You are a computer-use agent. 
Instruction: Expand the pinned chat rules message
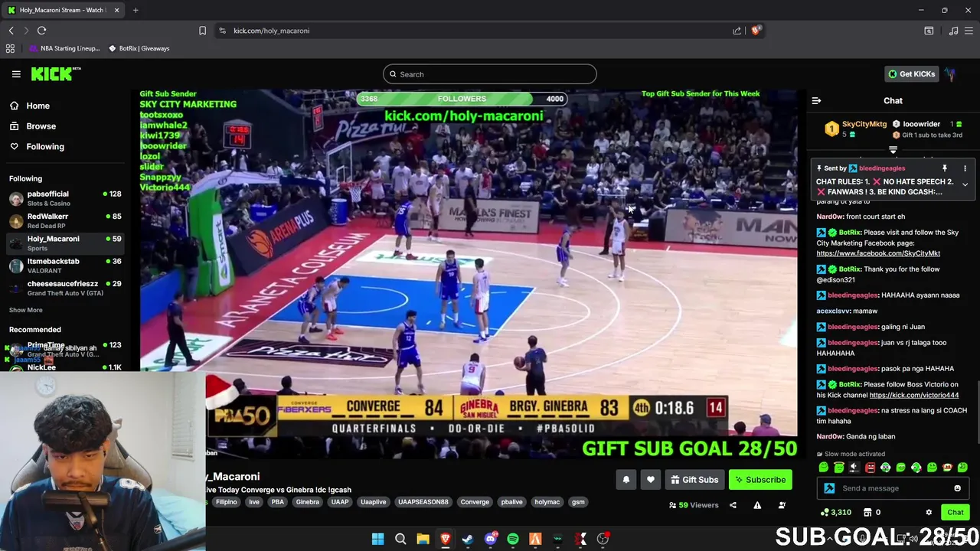click(965, 184)
